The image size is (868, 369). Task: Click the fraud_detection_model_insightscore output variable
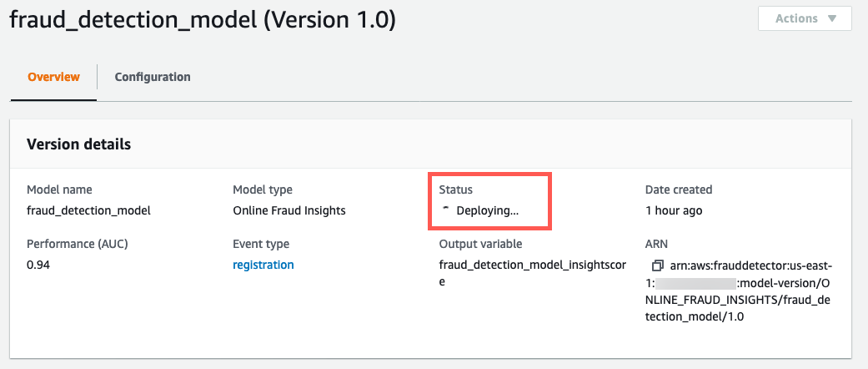point(533,273)
